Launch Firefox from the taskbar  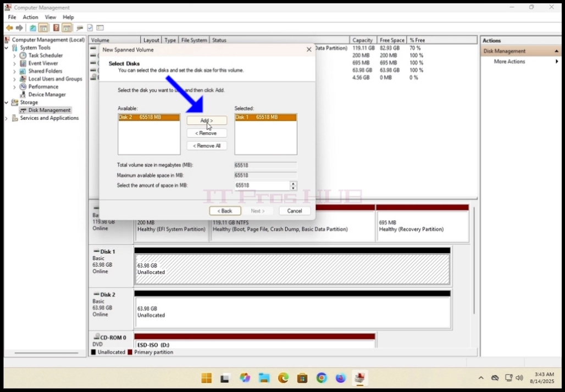click(x=341, y=378)
